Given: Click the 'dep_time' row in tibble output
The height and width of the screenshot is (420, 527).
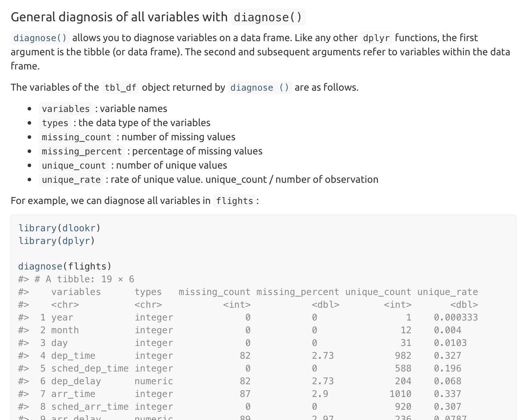Looking at the screenshot, I should click(248, 356).
